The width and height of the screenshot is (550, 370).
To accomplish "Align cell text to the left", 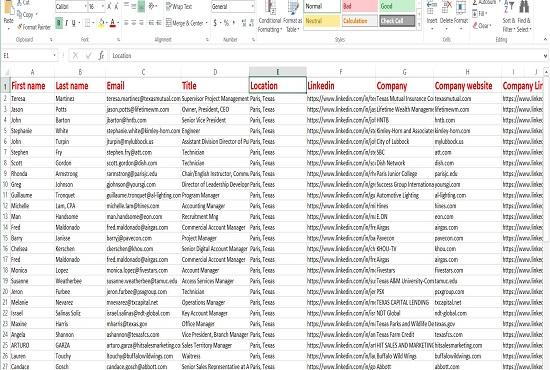I will coord(126,23).
